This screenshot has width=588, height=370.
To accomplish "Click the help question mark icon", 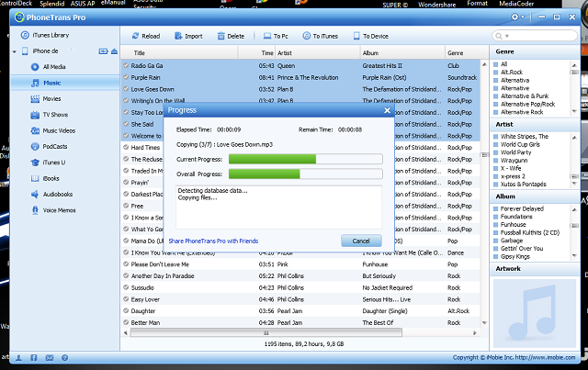I will (65, 358).
